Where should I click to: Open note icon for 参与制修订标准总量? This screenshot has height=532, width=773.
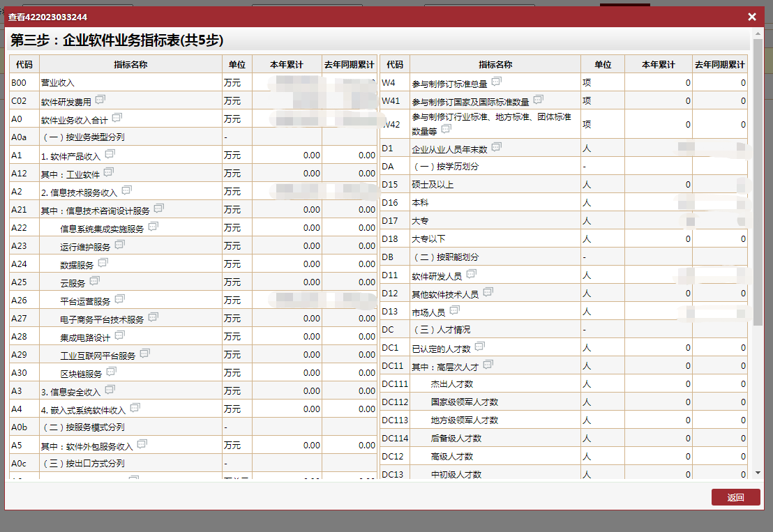point(497,82)
